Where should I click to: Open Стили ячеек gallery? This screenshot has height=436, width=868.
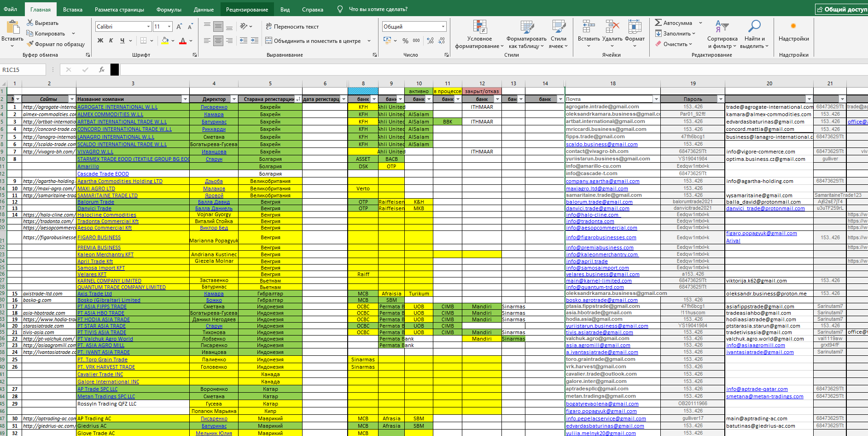click(x=559, y=34)
